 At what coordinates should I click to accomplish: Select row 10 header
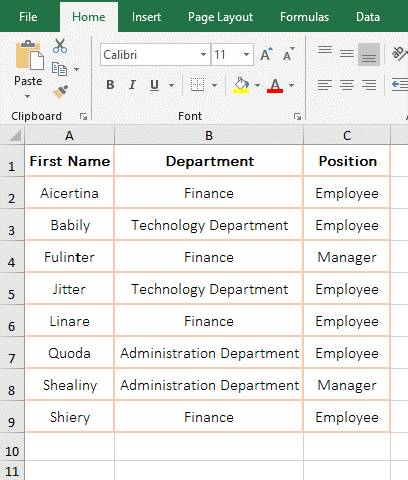pos(12,447)
